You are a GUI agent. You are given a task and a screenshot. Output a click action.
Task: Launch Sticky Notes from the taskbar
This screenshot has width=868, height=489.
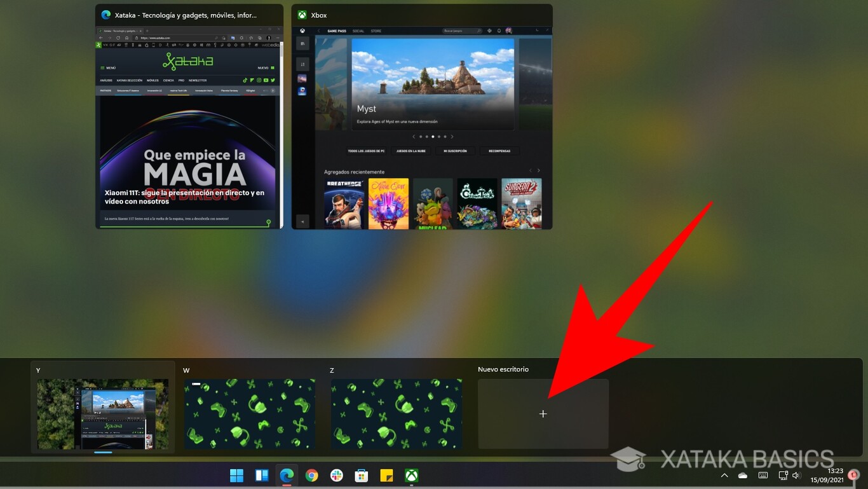[x=386, y=476]
